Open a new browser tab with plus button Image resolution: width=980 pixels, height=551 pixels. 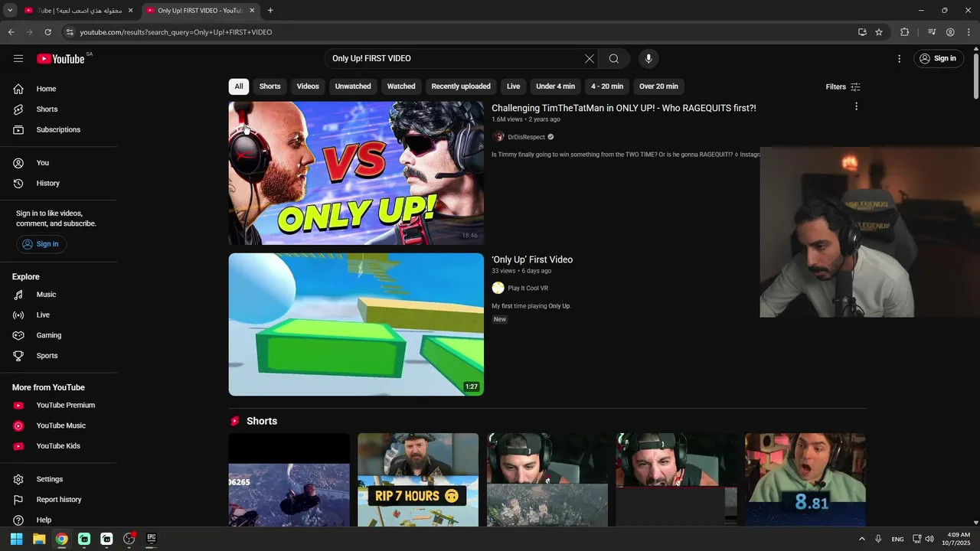click(270, 10)
